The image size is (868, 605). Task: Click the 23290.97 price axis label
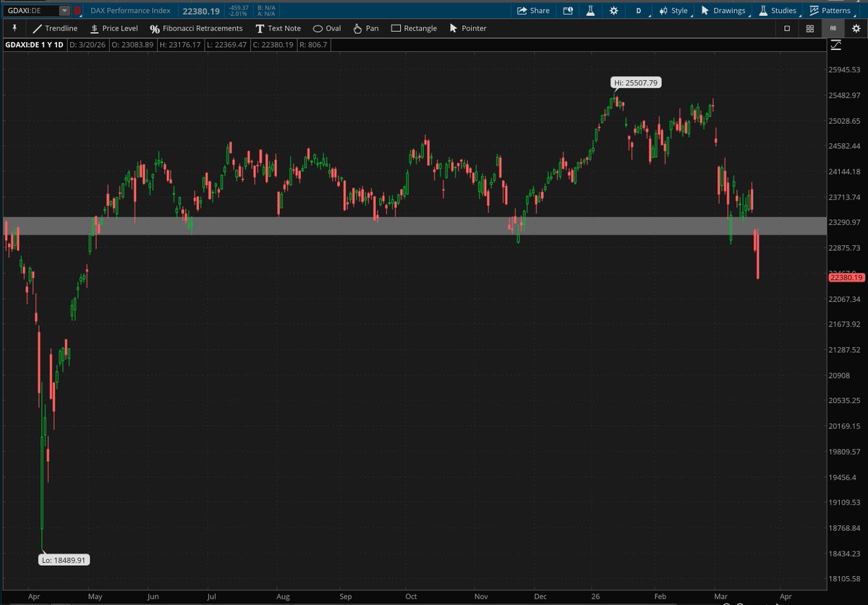[x=846, y=222]
